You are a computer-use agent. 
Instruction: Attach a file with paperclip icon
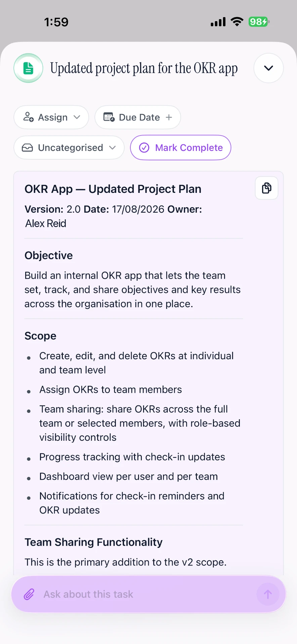pos(29,594)
